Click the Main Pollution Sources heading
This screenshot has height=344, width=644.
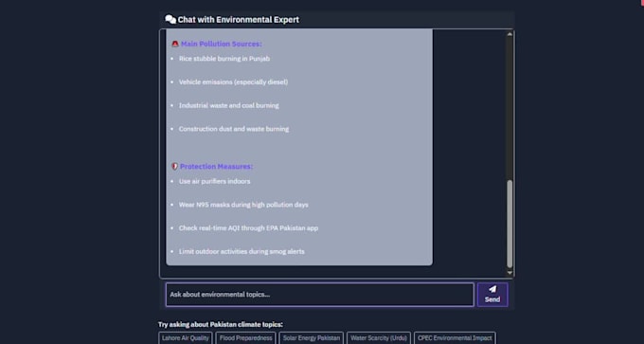(x=221, y=44)
